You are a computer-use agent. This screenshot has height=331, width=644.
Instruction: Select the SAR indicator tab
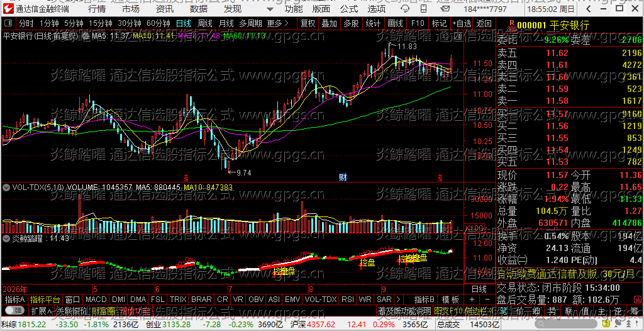[384, 299]
